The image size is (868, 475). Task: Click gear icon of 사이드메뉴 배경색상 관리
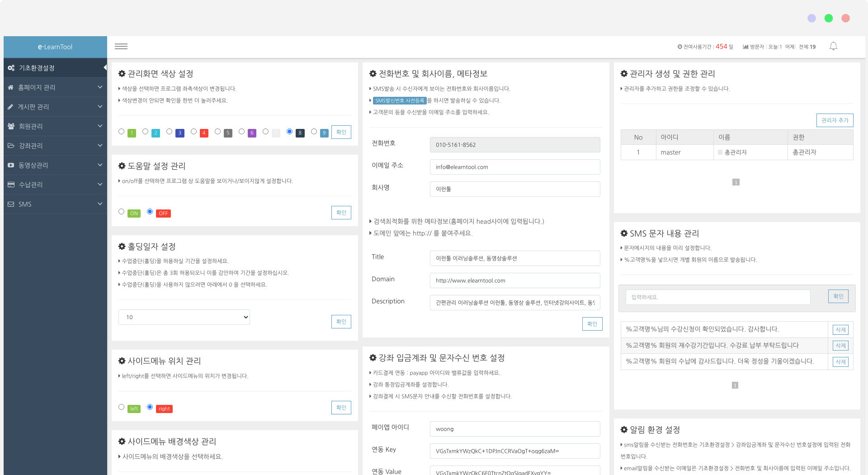122,442
